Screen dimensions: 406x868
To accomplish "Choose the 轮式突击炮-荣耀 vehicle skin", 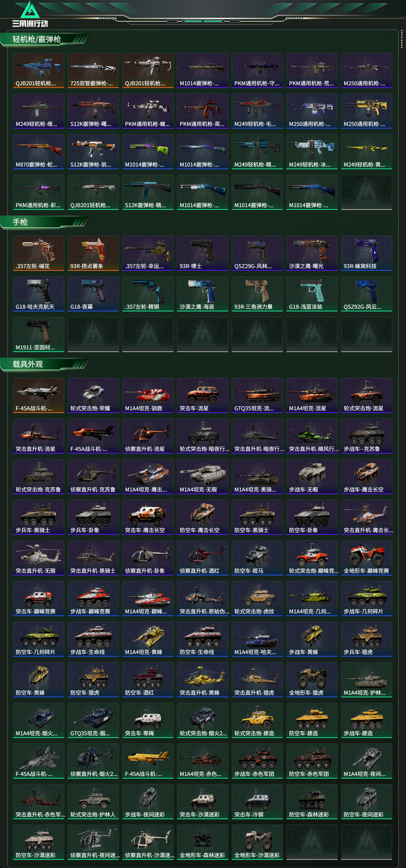I will 93,395.
